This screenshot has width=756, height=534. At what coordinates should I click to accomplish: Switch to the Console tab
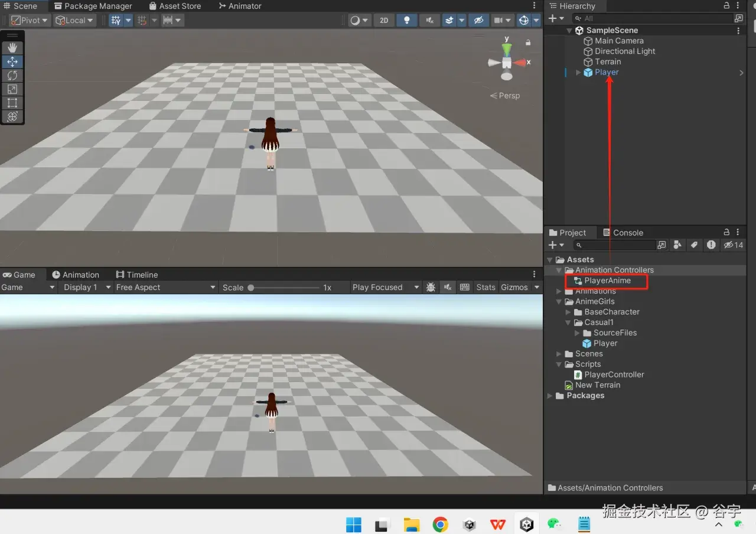pyautogui.click(x=623, y=233)
